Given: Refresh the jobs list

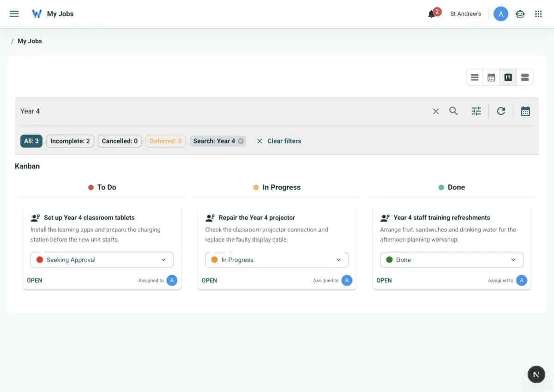Looking at the screenshot, I should 501,111.
